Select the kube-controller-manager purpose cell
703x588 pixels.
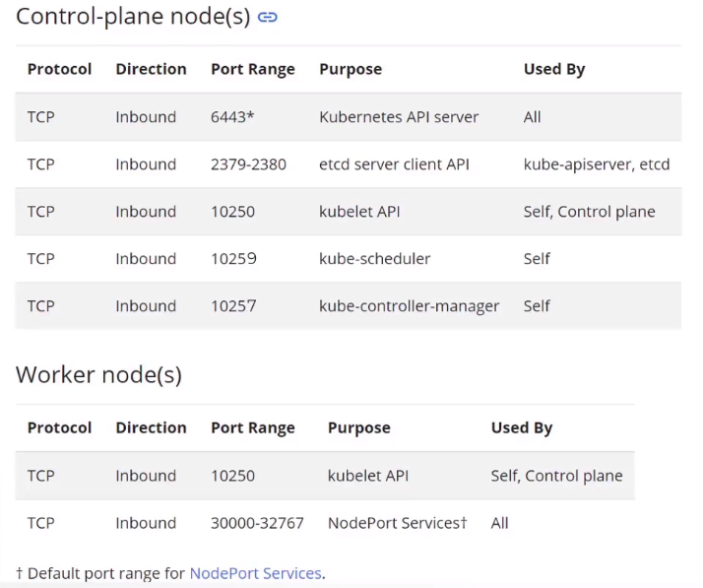(409, 306)
